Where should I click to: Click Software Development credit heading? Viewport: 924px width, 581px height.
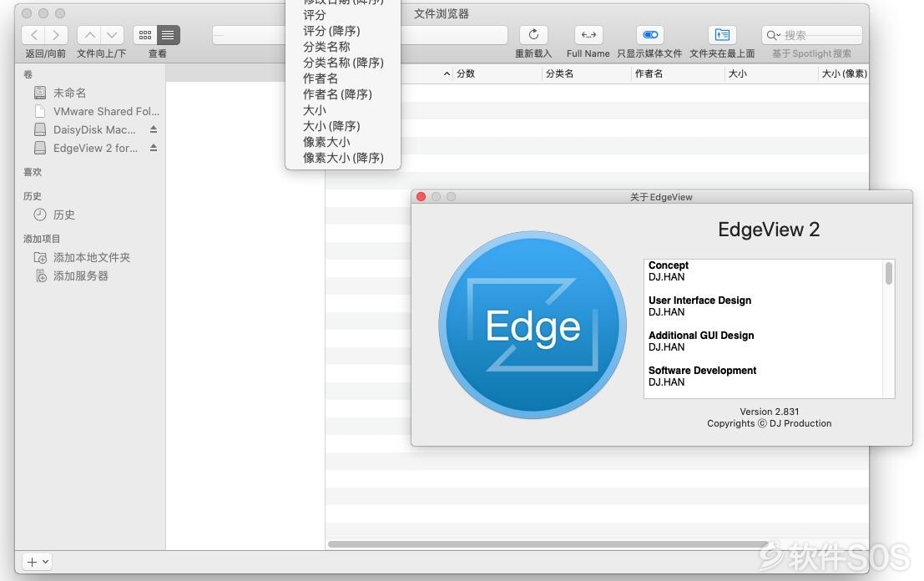click(x=702, y=370)
